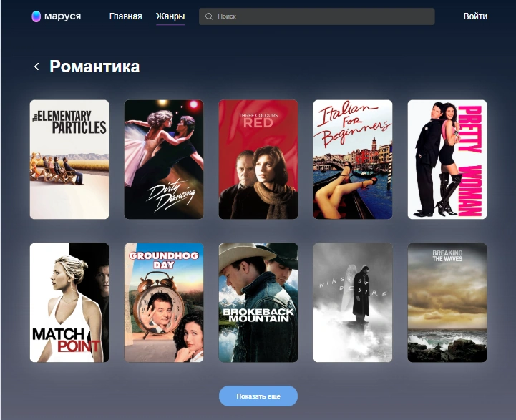Click the Романтика genre heading

pyautogui.click(x=94, y=67)
